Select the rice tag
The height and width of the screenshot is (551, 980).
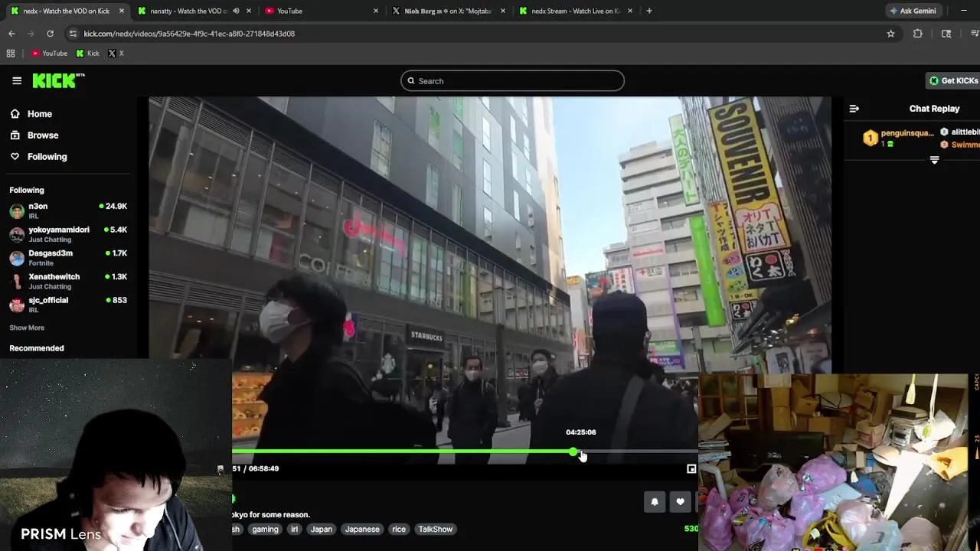(x=399, y=530)
